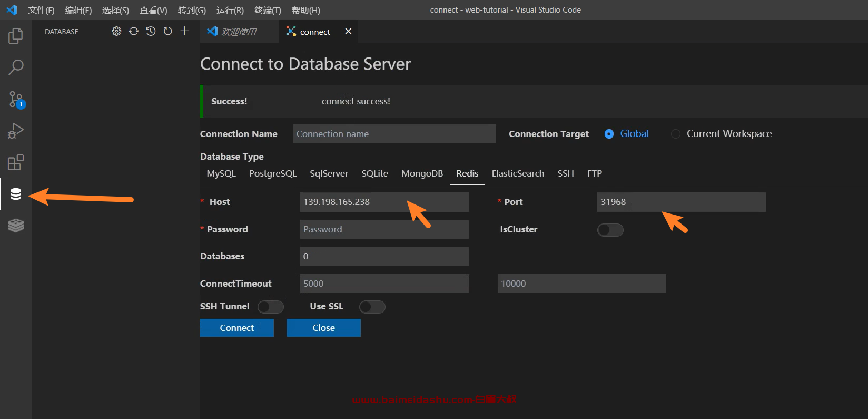Screen dimensions: 868x419
Task: Click the Password input field
Action: point(384,229)
